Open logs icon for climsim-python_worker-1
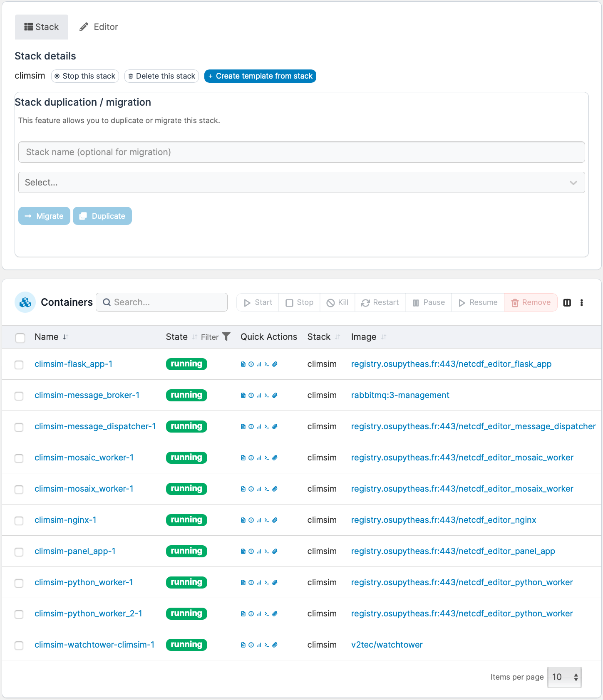 tap(243, 583)
